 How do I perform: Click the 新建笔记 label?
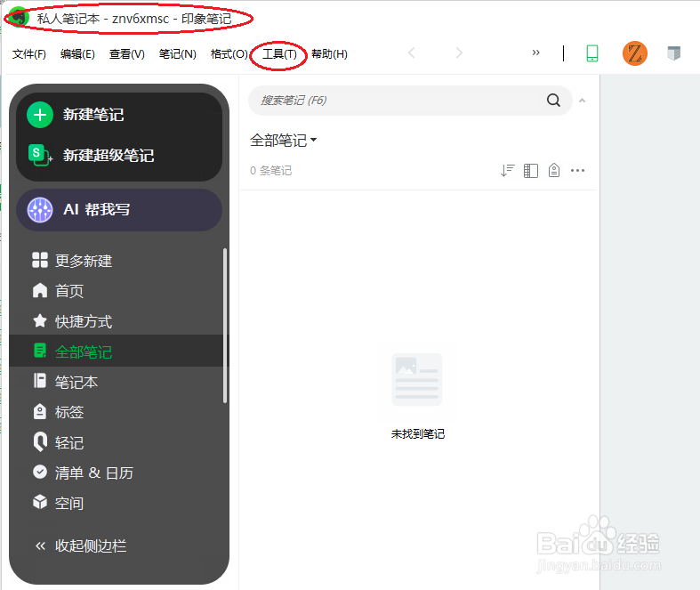(93, 115)
